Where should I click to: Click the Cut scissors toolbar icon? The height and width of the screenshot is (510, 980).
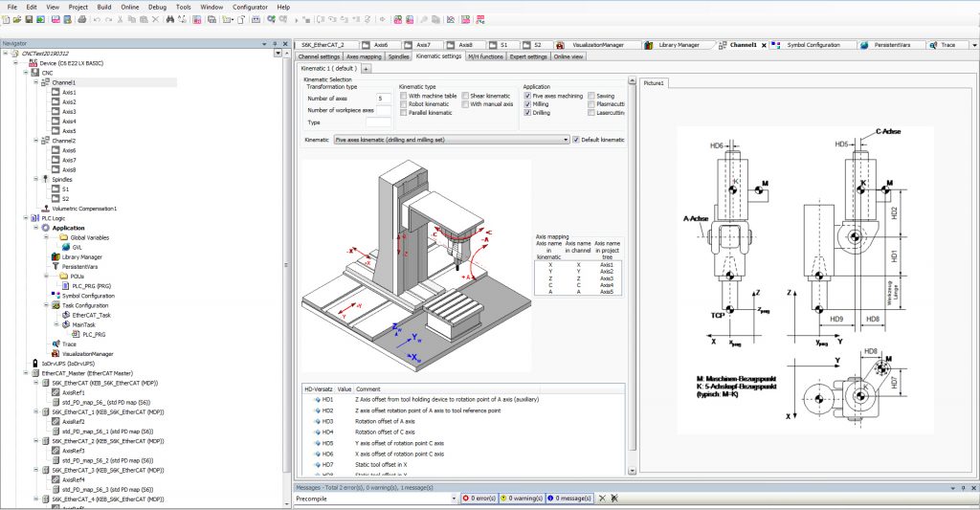120,19
